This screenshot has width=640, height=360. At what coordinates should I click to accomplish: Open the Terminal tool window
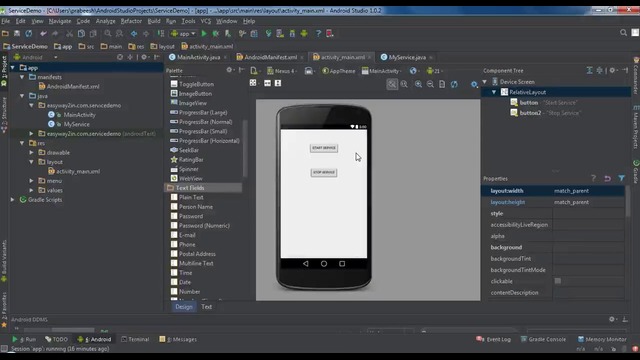click(x=135, y=339)
